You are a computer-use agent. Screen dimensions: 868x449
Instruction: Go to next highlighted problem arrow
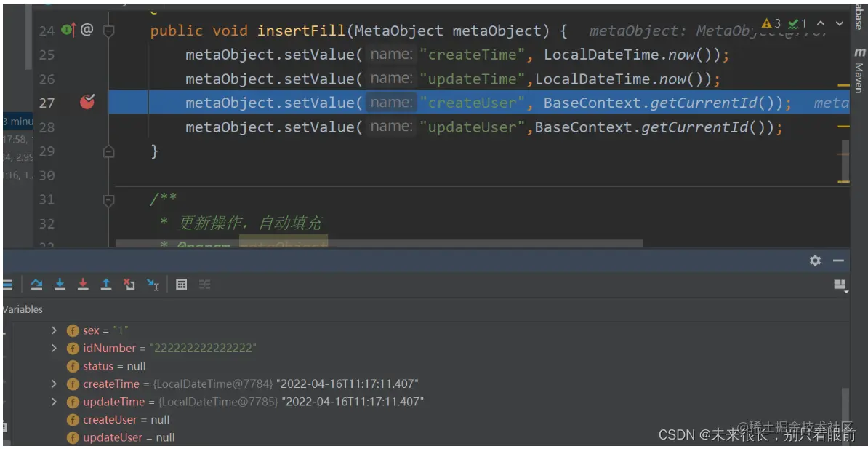tap(840, 23)
